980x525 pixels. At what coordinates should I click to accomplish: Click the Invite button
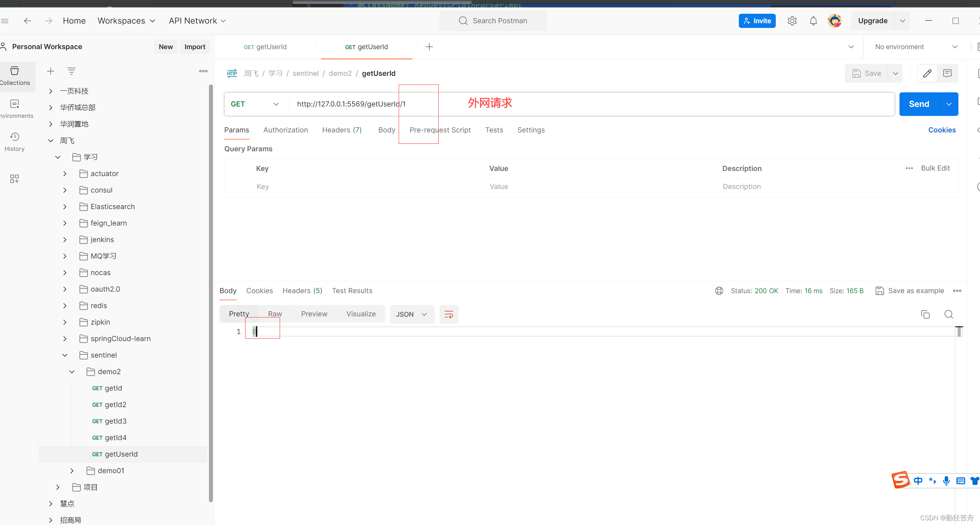pos(757,21)
